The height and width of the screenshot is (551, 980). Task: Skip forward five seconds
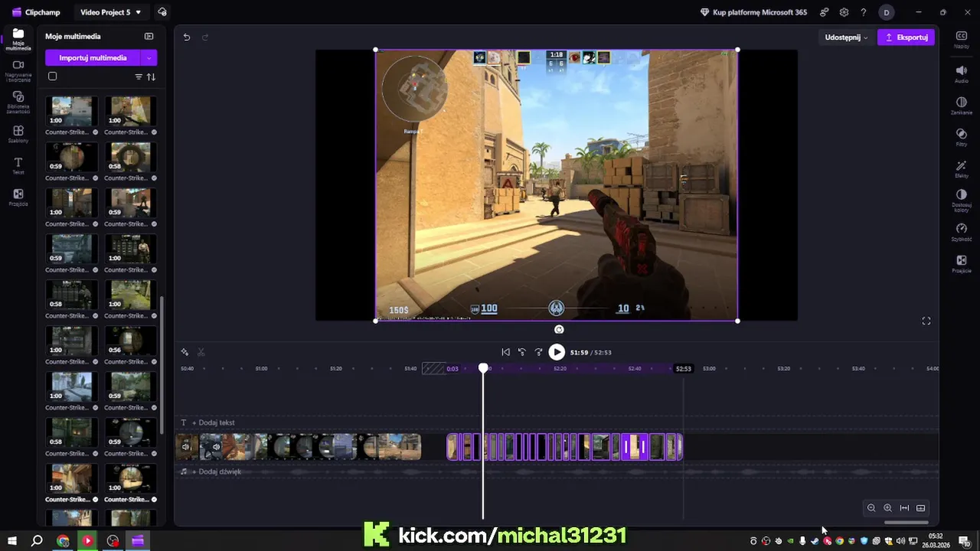point(538,352)
